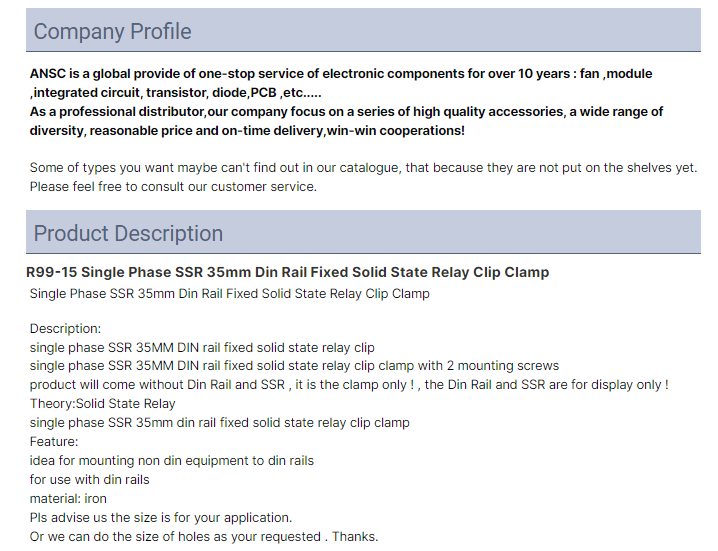This screenshot has height=551, width=718.
Task: Click 'Please feel free to consult' line
Action: tap(173, 187)
